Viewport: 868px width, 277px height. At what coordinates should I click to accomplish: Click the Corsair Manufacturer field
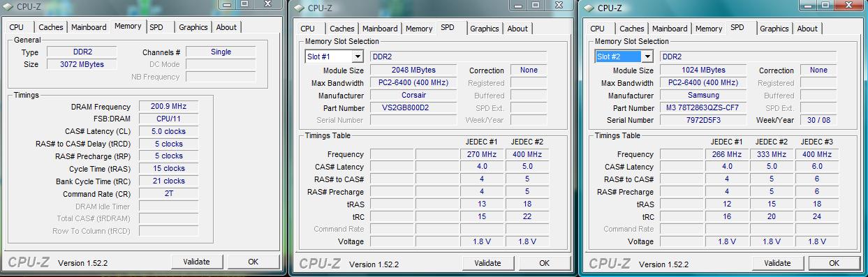(x=413, y=95)
